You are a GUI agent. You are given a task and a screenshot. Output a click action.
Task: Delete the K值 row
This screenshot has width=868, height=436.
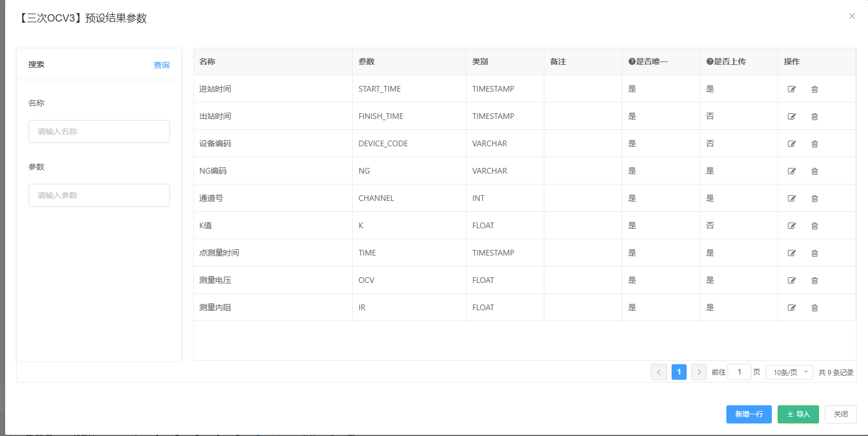[x=815, y=226]
